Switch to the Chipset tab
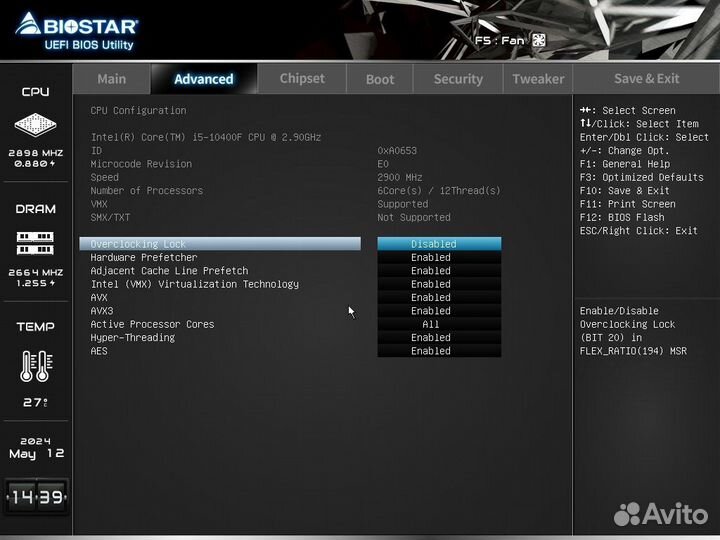This screenshot has width=720, height=540. (302, 79)
